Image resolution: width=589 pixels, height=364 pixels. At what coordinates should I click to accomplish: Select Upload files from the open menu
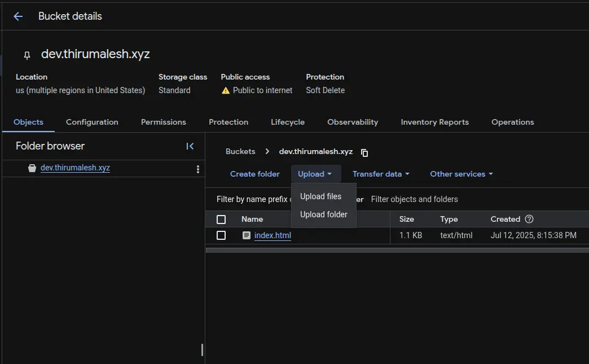[320, 196]
